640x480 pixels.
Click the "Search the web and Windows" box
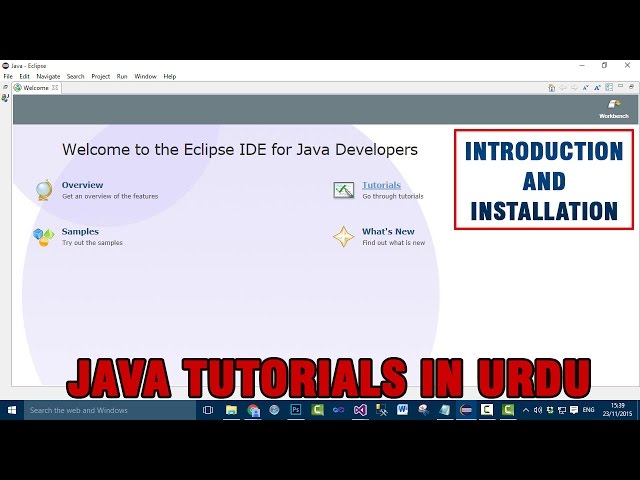[x=110, y=410]
